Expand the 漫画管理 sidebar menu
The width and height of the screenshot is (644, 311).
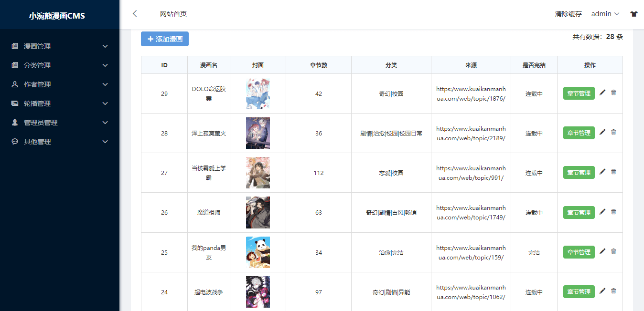tap(60, 46)
